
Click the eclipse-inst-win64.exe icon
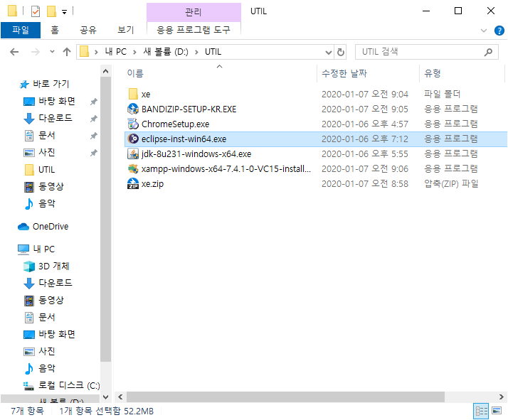click(133, 139)
